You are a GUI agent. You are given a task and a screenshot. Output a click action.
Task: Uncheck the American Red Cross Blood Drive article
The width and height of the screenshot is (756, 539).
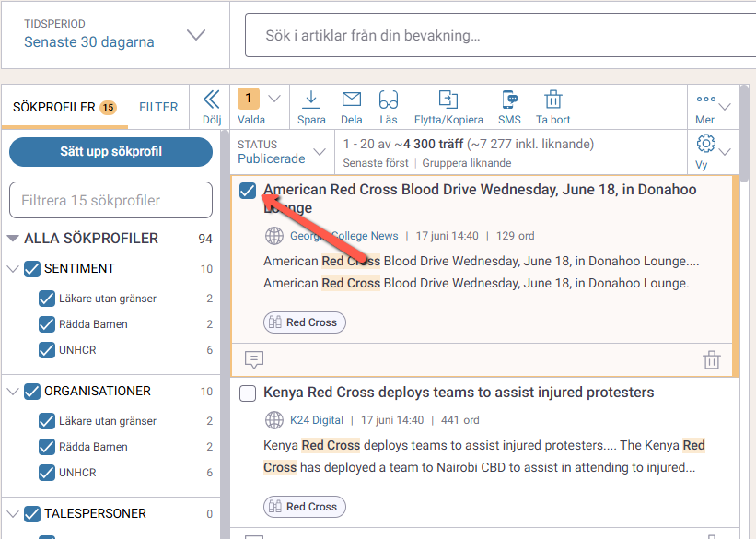pos(248,191)
